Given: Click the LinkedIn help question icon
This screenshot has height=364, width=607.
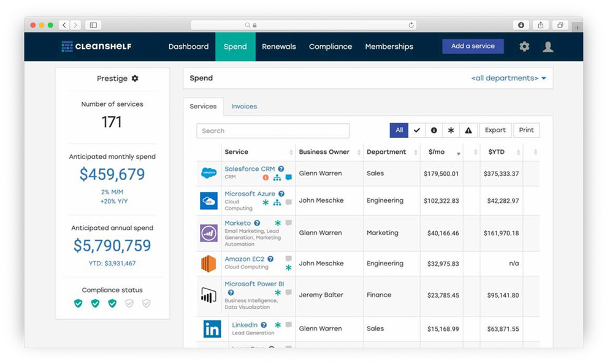Looking at the screenshot, I should tap(264, 325).
